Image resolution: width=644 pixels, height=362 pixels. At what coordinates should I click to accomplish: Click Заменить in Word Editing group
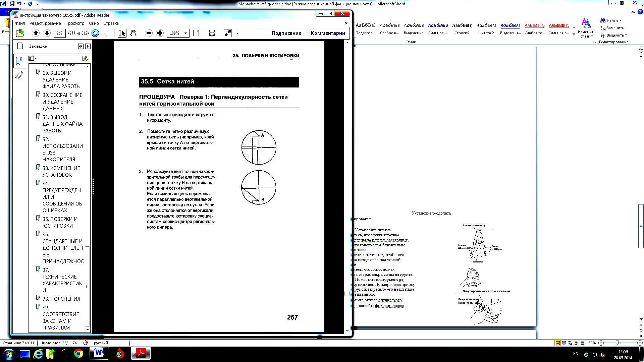pos(612,28)
